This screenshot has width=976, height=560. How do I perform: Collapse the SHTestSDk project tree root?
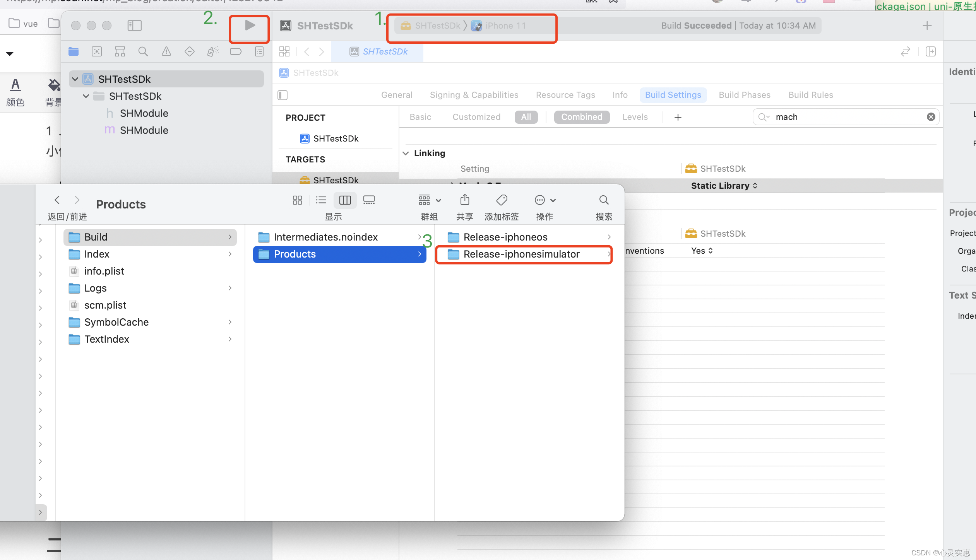point(75,79)
